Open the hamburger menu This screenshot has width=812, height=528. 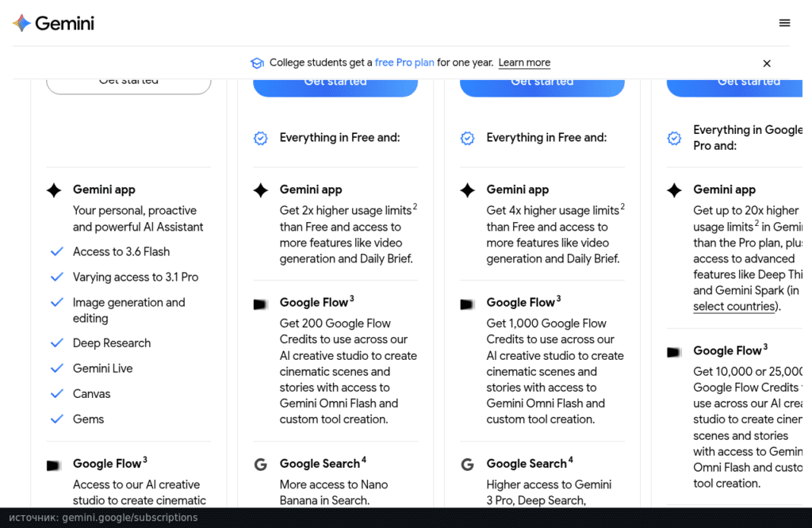click(784, 23)
